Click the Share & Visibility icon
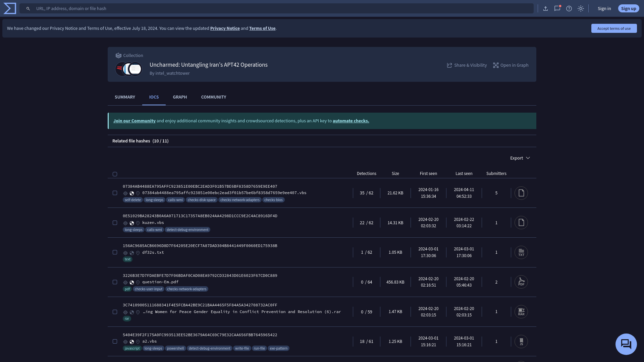Image resolution: width=644 pixels, height=362 pixels. (449, 65)
